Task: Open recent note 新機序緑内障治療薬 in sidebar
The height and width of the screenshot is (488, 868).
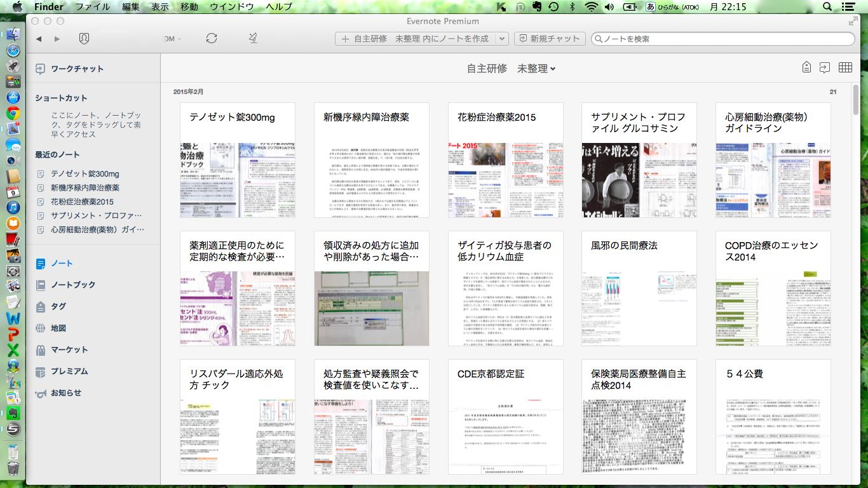Action: click(85, 187)
